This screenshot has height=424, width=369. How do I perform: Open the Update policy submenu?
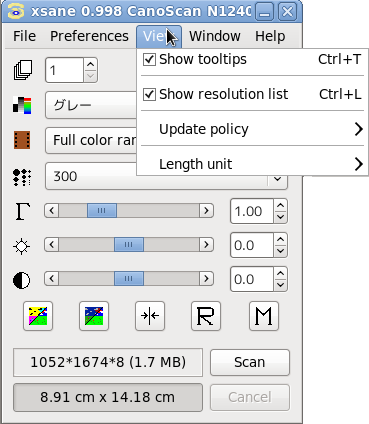coord(252,129)
